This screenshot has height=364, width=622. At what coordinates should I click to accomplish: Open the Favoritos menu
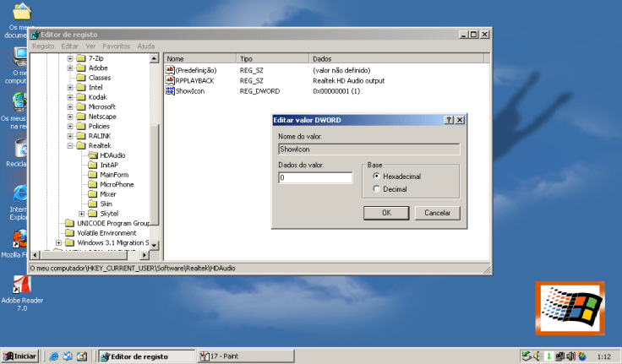pos(117,46)
